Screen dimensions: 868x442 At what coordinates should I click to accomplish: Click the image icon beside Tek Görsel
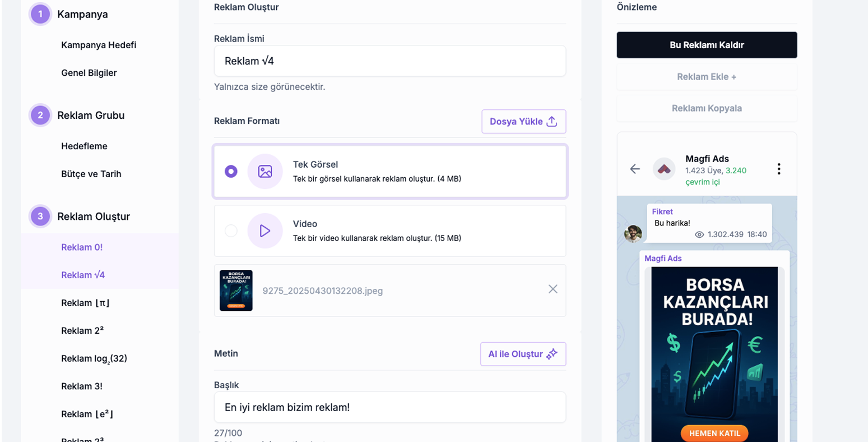(265, 171)
